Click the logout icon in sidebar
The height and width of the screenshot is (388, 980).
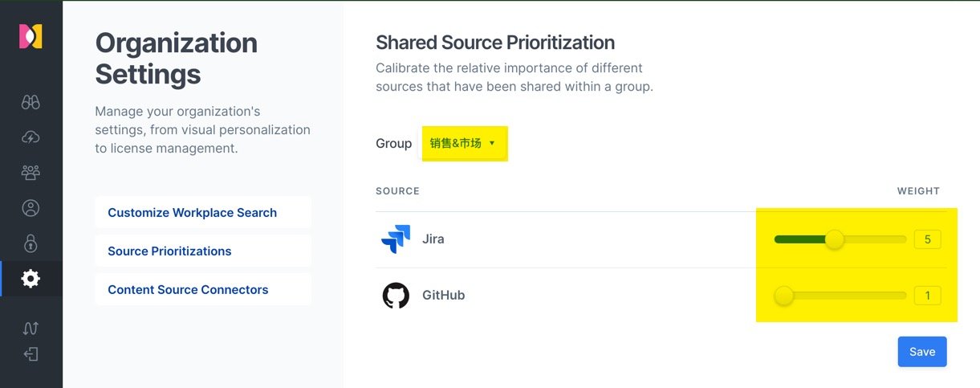(x=30, y=354)
